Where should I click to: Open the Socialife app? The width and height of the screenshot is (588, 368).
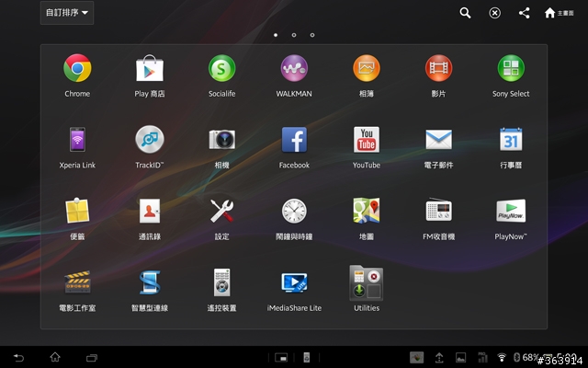pyautogui.click(x=222, y=68)
